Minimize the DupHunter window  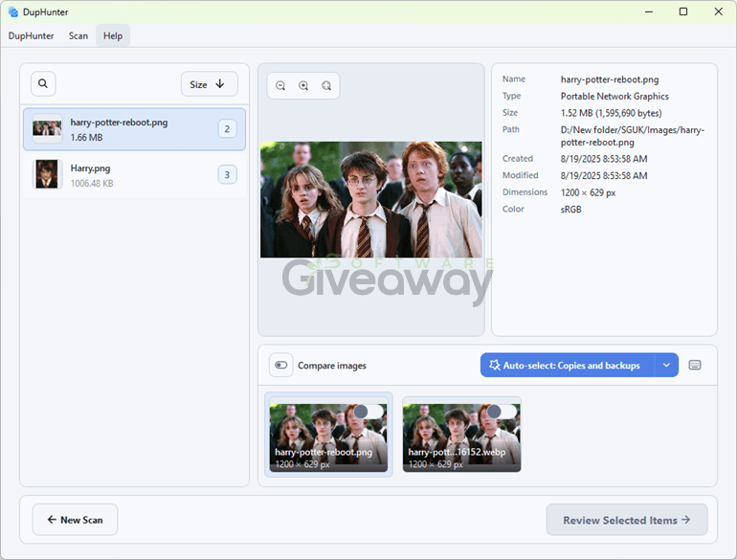pyautogui.click(x=649, y=11)
